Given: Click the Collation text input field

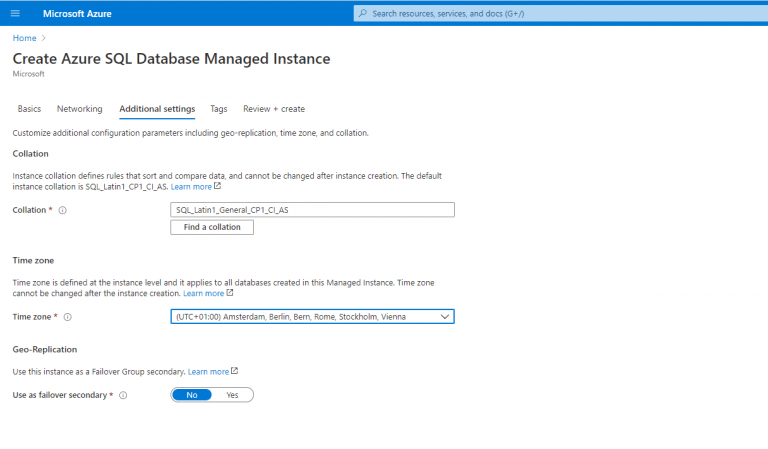Looking at the screenshot, I should (312, 210).
